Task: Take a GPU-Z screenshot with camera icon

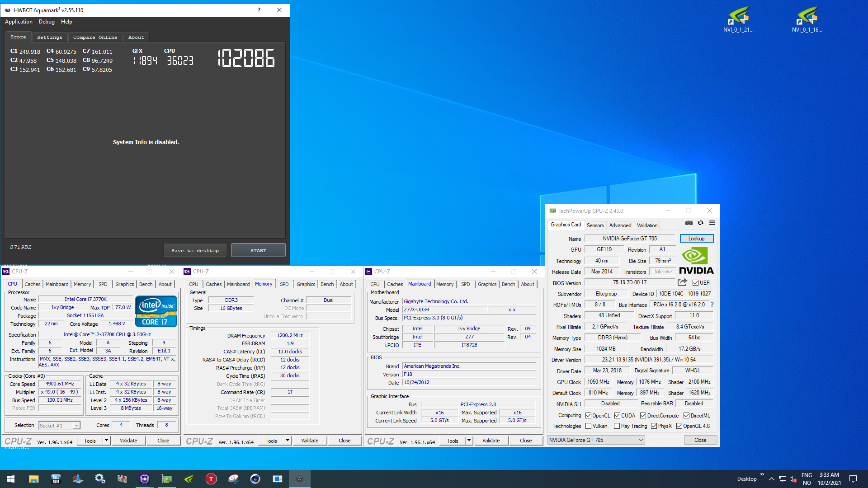Action: (x=689, y=223)
